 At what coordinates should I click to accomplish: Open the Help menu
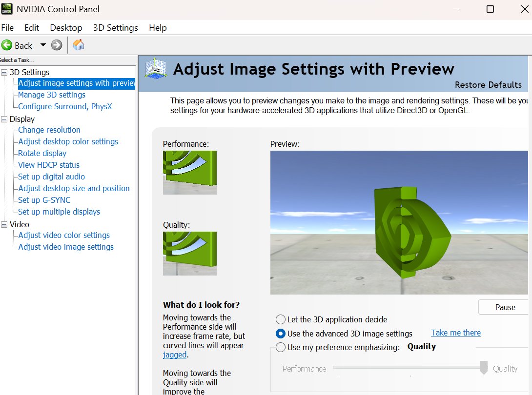coord(158,27)
